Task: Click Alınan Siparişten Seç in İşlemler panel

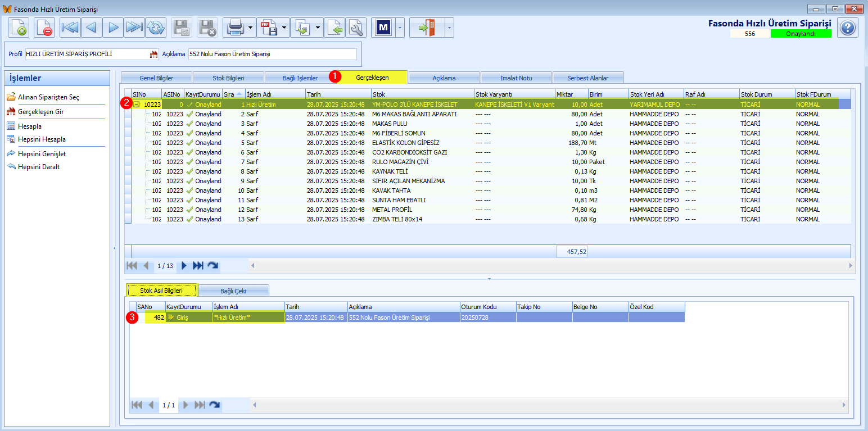Action: click(x=48, y=97)
